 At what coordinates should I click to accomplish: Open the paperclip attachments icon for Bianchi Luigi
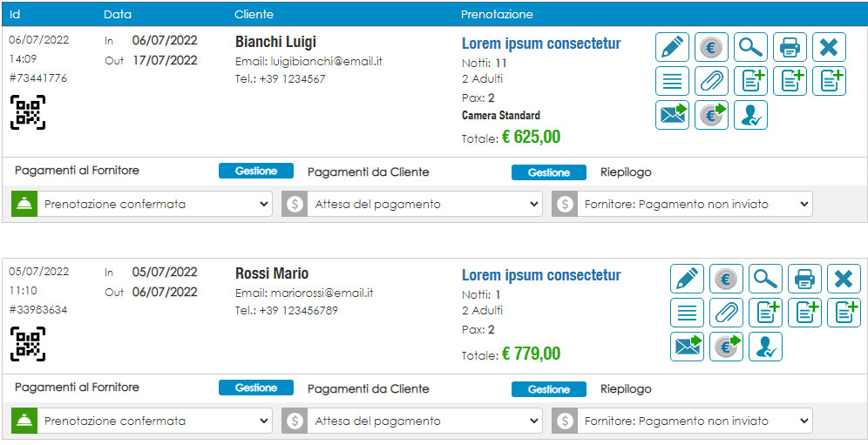tap(711, 81)
